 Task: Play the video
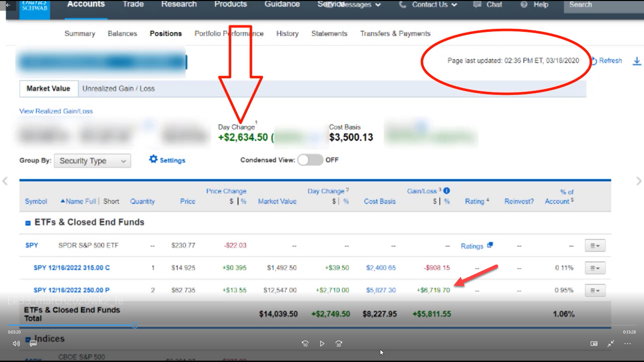[x=322, y=344]
